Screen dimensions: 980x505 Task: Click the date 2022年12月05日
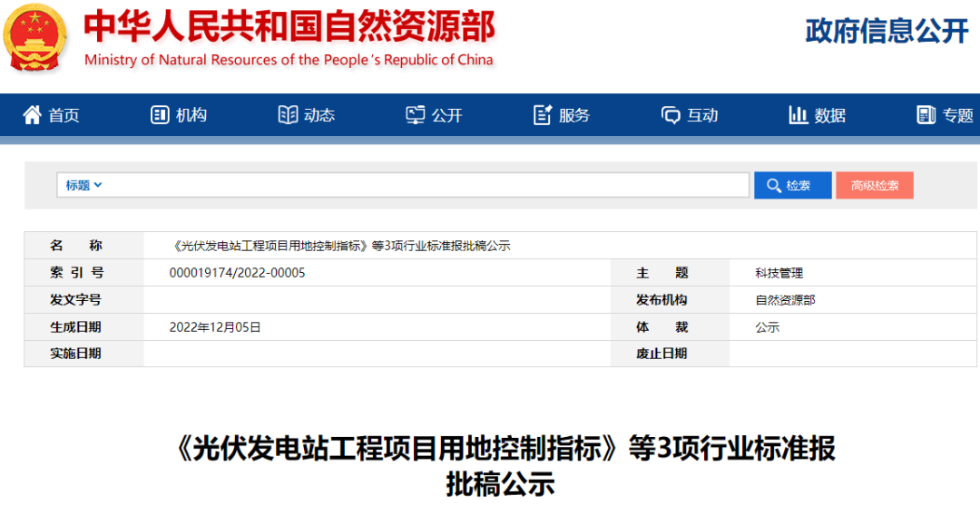tap(215, 327)
